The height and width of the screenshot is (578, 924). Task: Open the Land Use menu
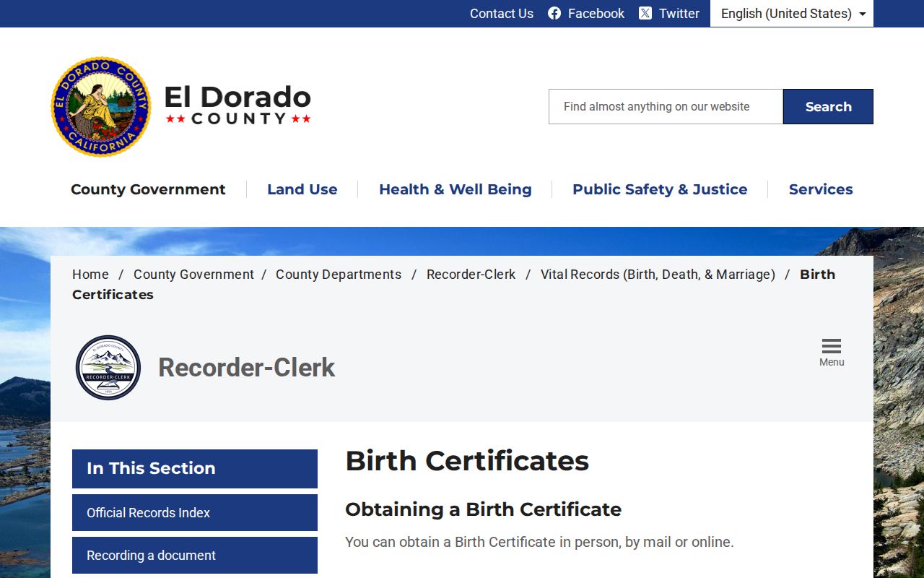click(x=302, y=189)
